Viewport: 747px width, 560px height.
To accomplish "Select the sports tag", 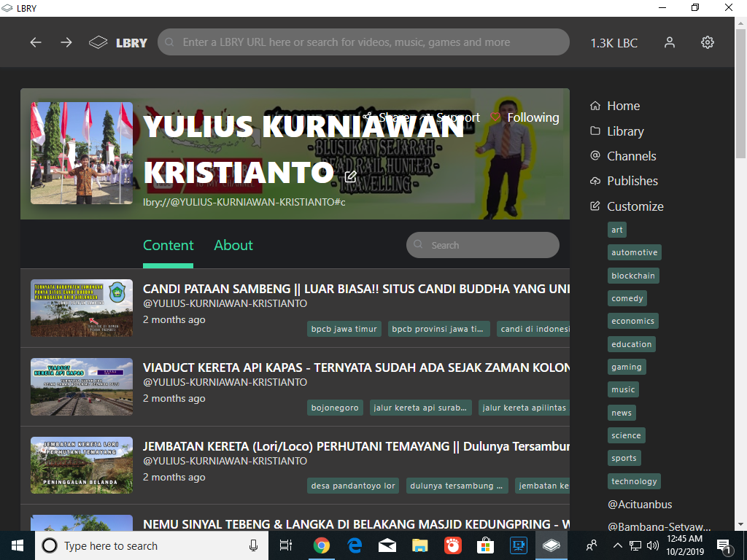I will coord(624,458).
